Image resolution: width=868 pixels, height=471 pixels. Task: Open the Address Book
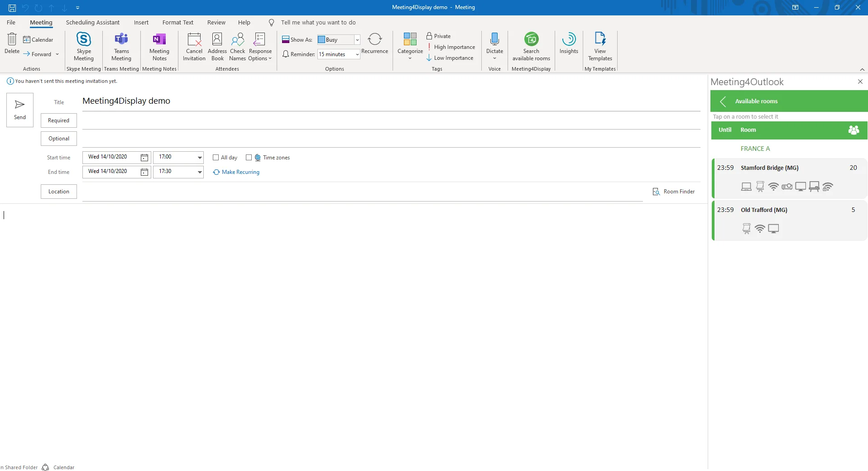point(217,47)
